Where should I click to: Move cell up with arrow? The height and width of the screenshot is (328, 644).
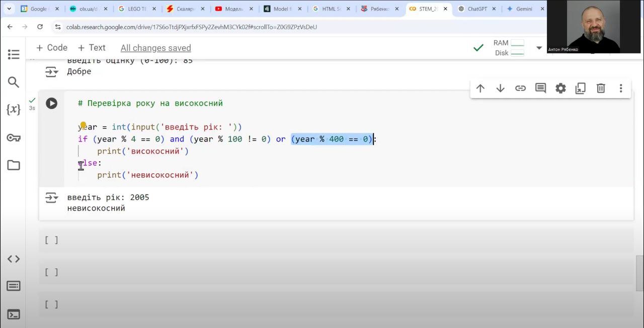[x=480, y=89]
